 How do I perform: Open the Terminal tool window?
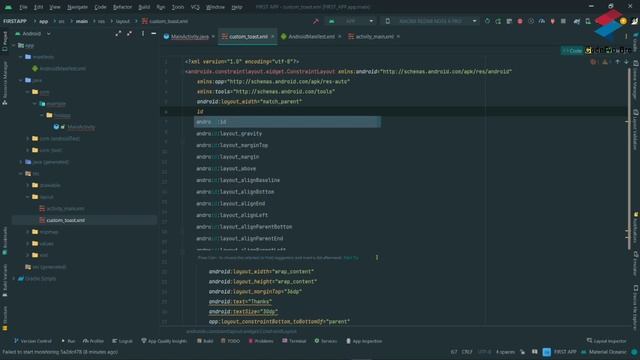tap(294, 341)
